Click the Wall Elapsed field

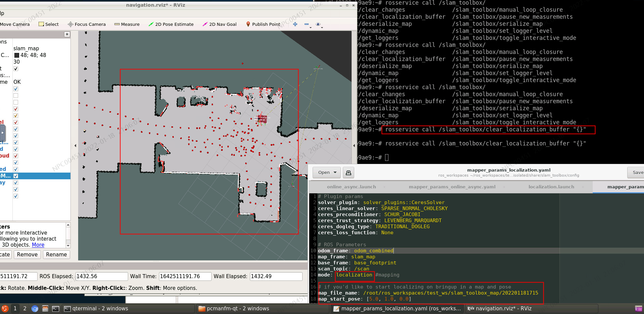pos(276,276)
